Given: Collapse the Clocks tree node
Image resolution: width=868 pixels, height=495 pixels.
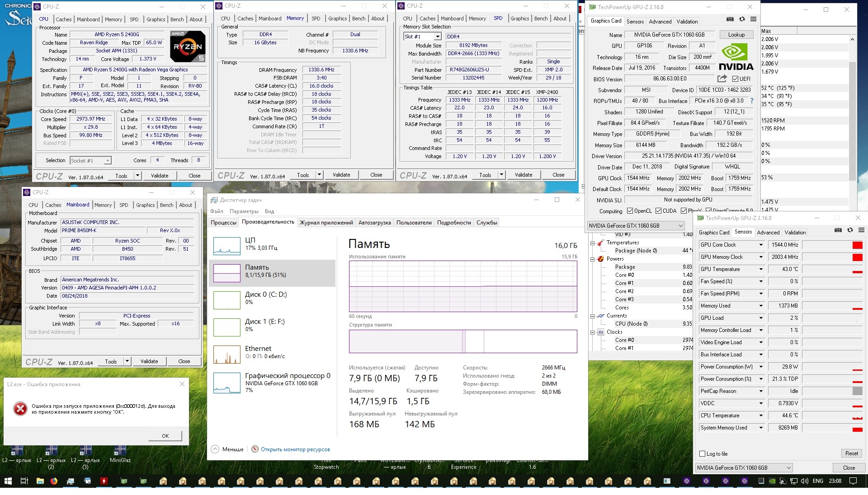Looking at the screenshot, I should (593, 332).
